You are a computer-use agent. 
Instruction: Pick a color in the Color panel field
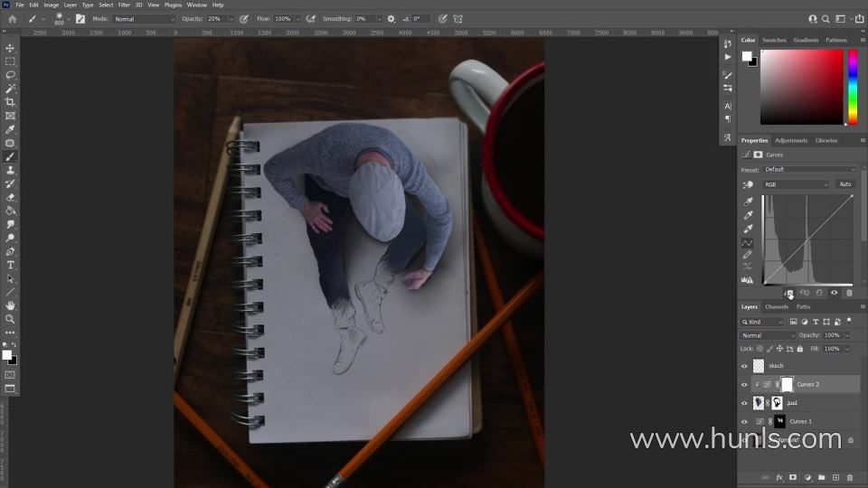coord(801,87)
